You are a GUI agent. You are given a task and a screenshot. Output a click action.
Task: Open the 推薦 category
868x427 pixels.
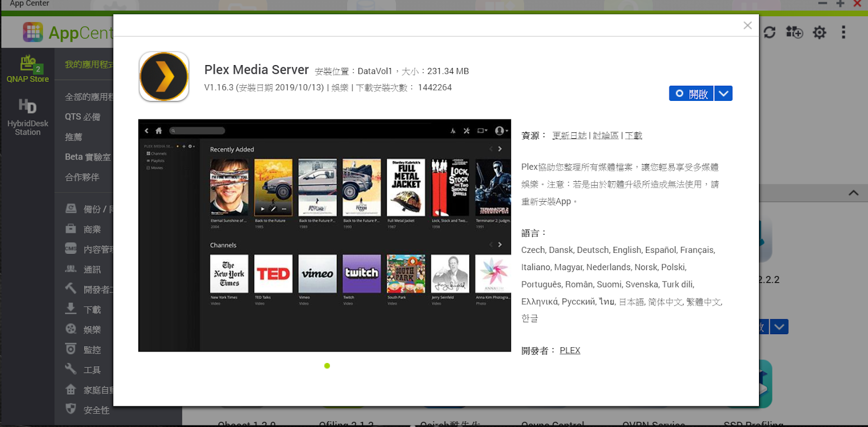(x=74, y=137)
